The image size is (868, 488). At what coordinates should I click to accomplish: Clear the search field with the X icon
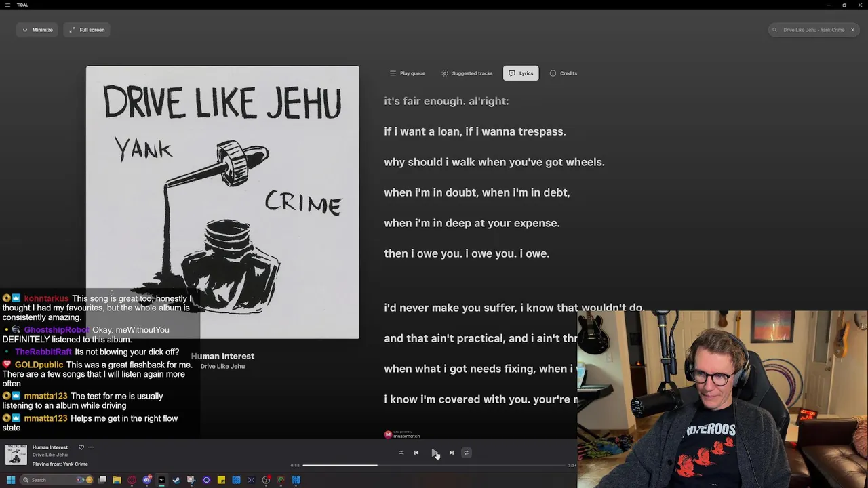[x=852, y=30]
